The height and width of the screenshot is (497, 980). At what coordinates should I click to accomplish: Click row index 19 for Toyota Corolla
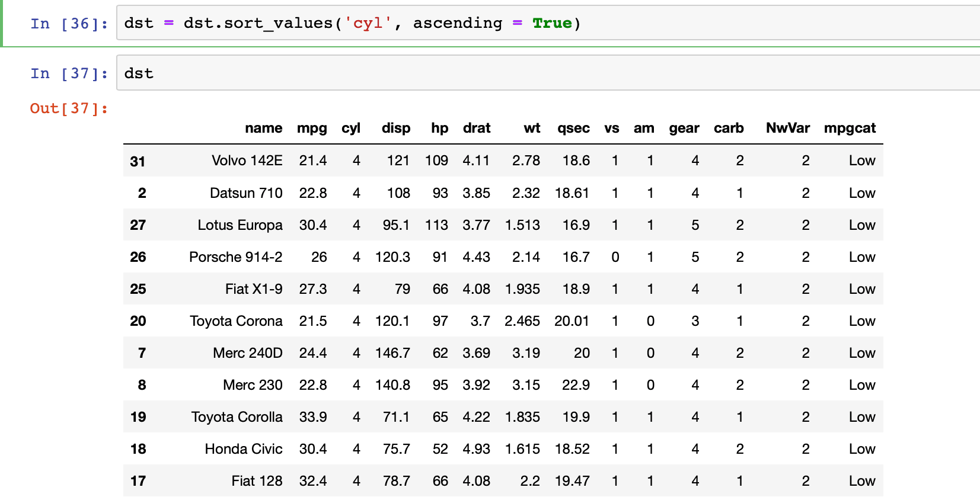pyautogui.click(x=138, y=417)
